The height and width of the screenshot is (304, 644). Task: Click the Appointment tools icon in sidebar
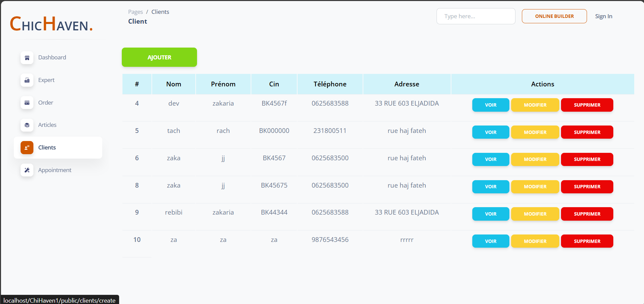coord(27,170)
